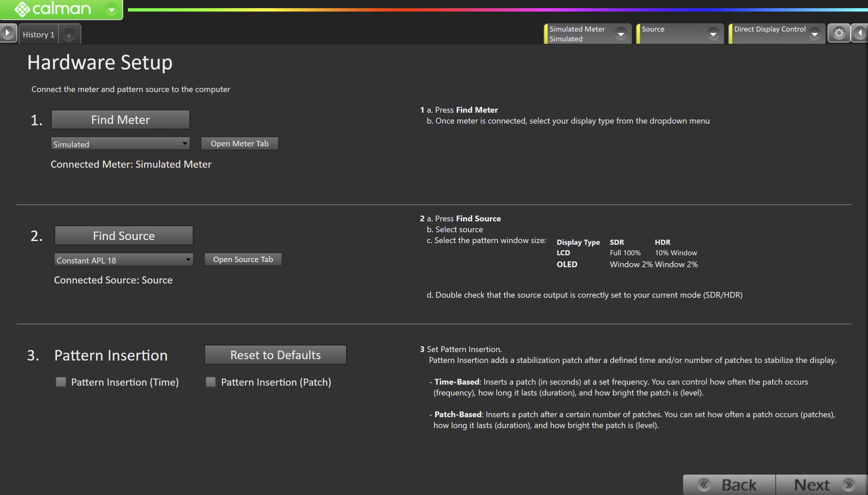
Task: Click Reset to Defaults button
Action: click(275, 355)
